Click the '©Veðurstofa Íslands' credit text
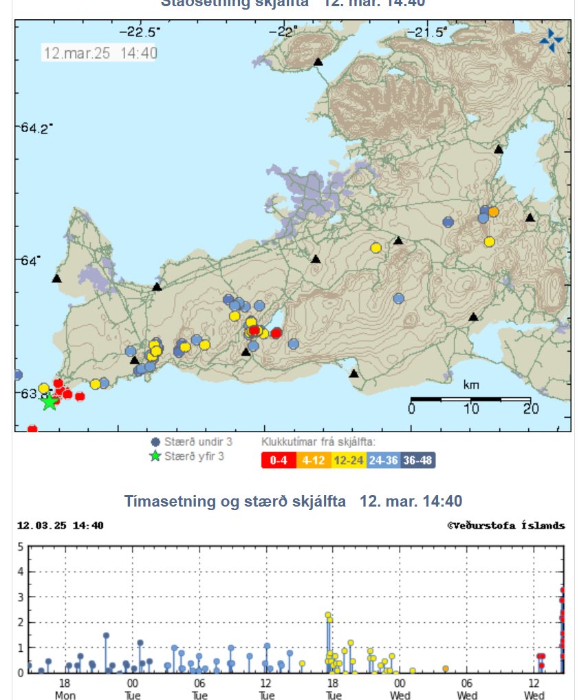This screenshot has width=588, height=700. click(x=506, y=525)
